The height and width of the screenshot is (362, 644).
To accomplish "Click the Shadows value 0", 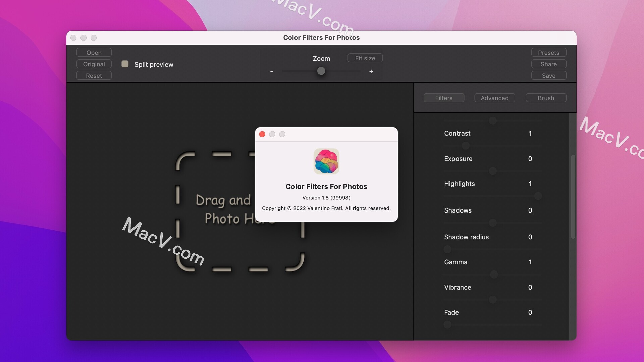I will point(530,210).
